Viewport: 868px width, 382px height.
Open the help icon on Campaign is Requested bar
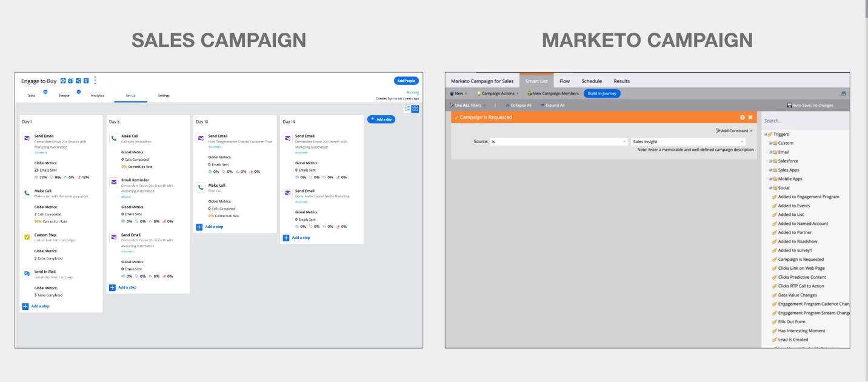tap(743, 117)
